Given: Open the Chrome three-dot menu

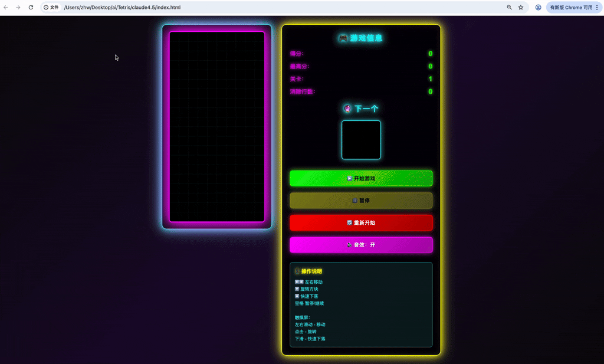Looking at the screenshot, I should tap(597, 7).
